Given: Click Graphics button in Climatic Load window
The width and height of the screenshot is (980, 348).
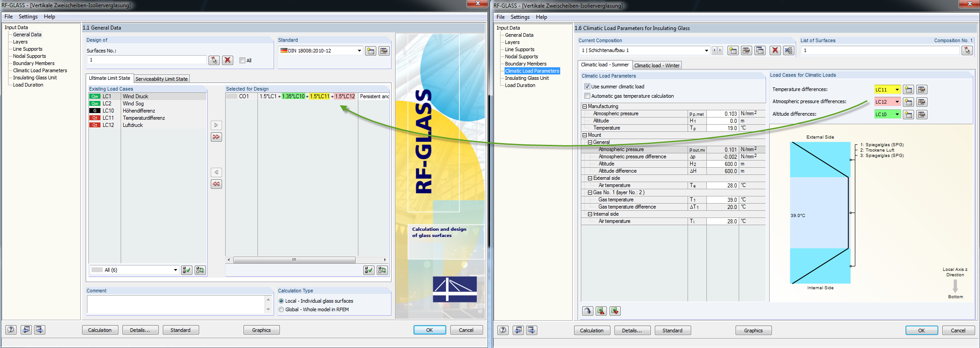Looking at the screenshot, I should 754,331.
